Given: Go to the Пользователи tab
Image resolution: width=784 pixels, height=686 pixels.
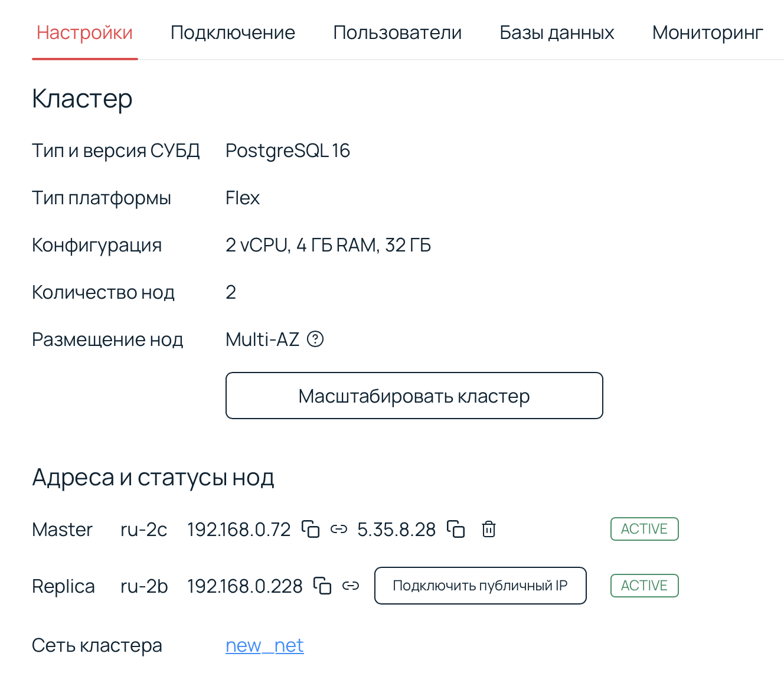Looking at the screenshot, I should coord(397,32).
